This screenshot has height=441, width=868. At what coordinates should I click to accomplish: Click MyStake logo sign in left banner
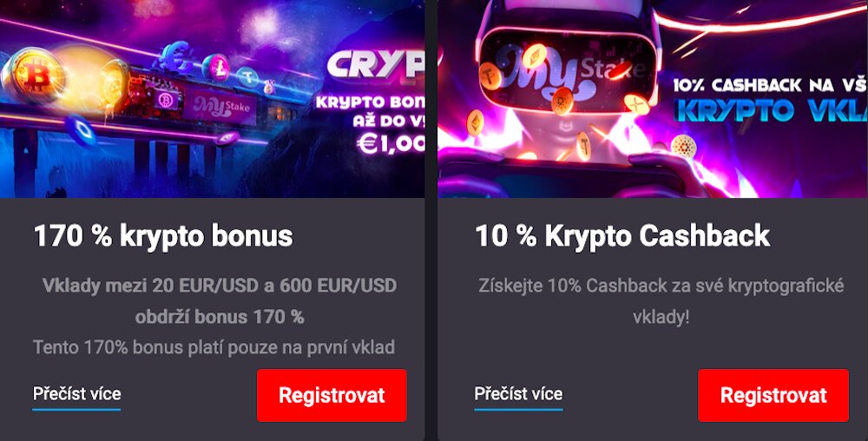(x=220, y=108)
